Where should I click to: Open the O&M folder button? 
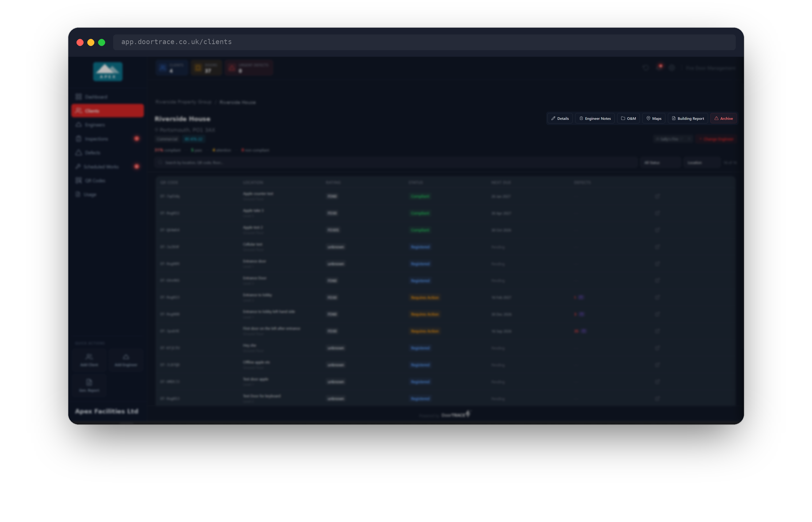[x=628, y=118]
